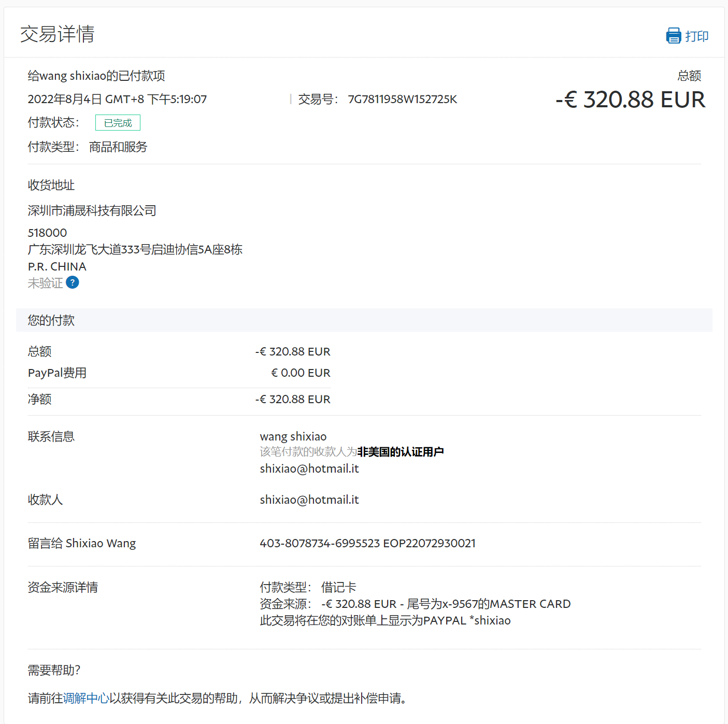Click the blue question mark beside 未验证
The width and height of the screenshot is (728, 724).
pos(73,282)
